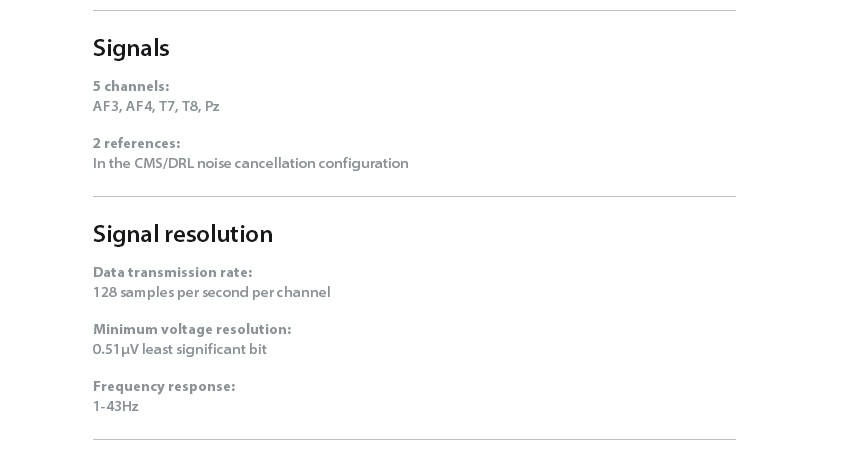Click the divider line above Signals heading
The image size is (849, 456).
tap(414, 10)
